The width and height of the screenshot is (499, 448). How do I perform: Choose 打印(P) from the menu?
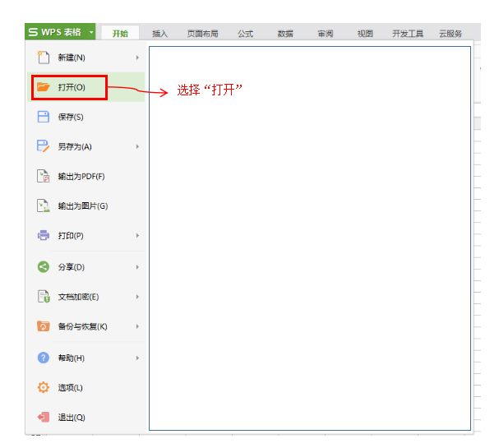coord(86,235)
